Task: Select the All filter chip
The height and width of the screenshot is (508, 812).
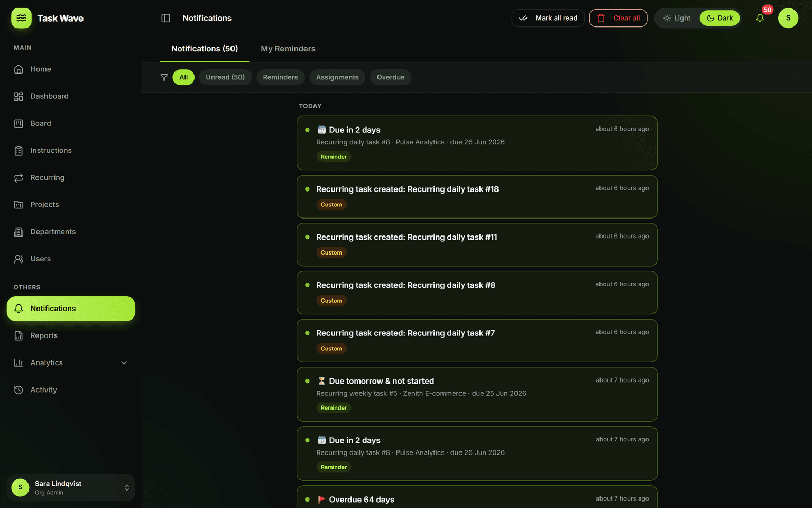Action: pos(183,77)
